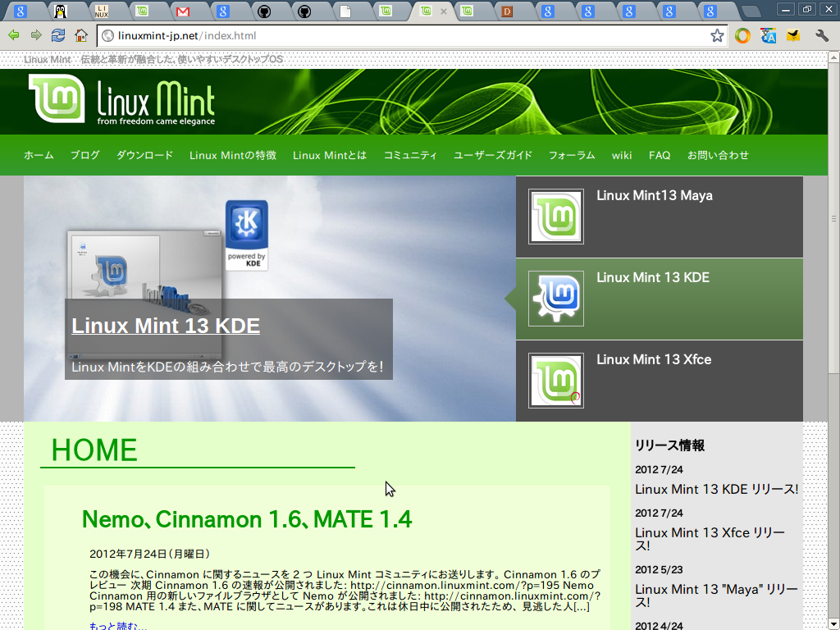Viewport: 840px width, 630px height.
Task: Open the フォーラム navigation menu item
Action: pos(572,155)
